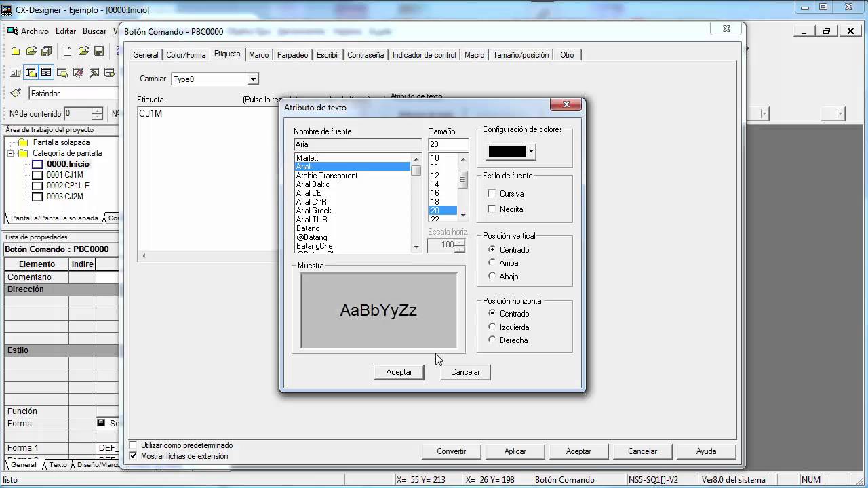Click the yellow new project folder icon
Screen dimensions: 868x488
click(16, 52)
